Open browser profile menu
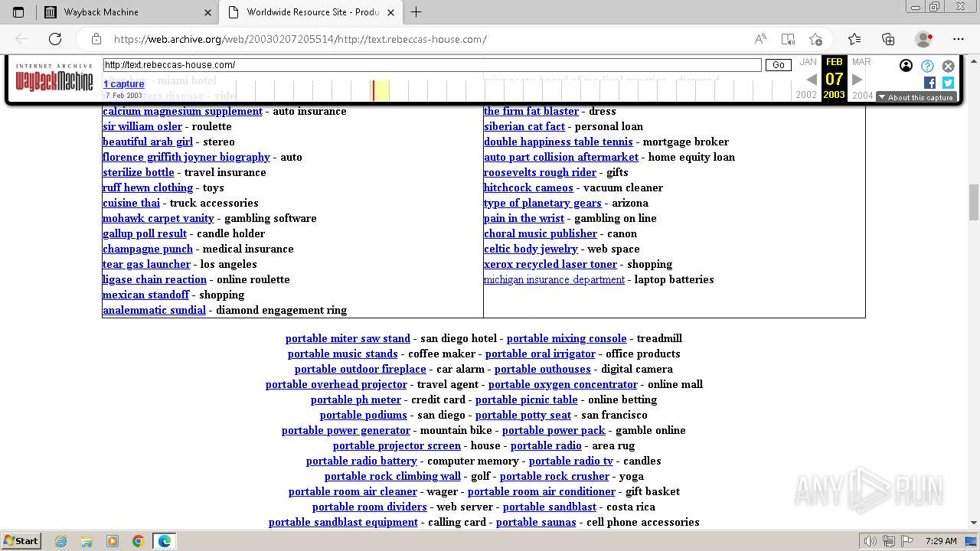Viewport: 980px width, 551px height. [x=924, y=39]
